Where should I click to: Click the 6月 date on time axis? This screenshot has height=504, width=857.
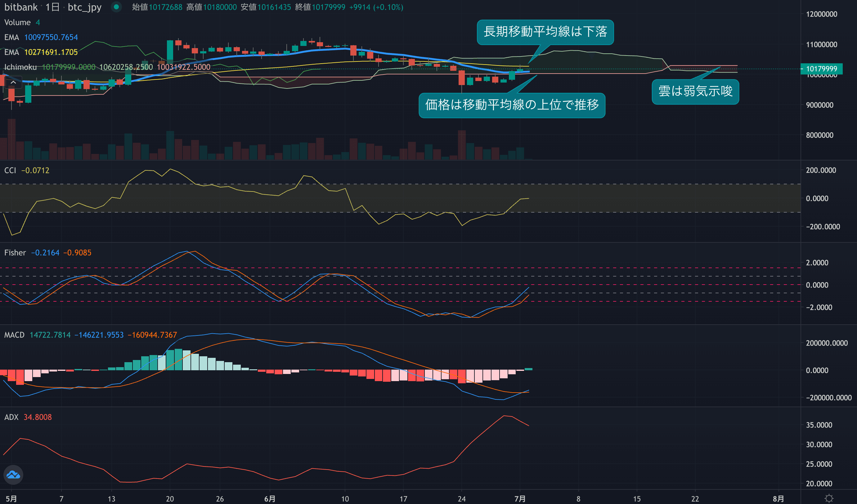click(270, 498)
